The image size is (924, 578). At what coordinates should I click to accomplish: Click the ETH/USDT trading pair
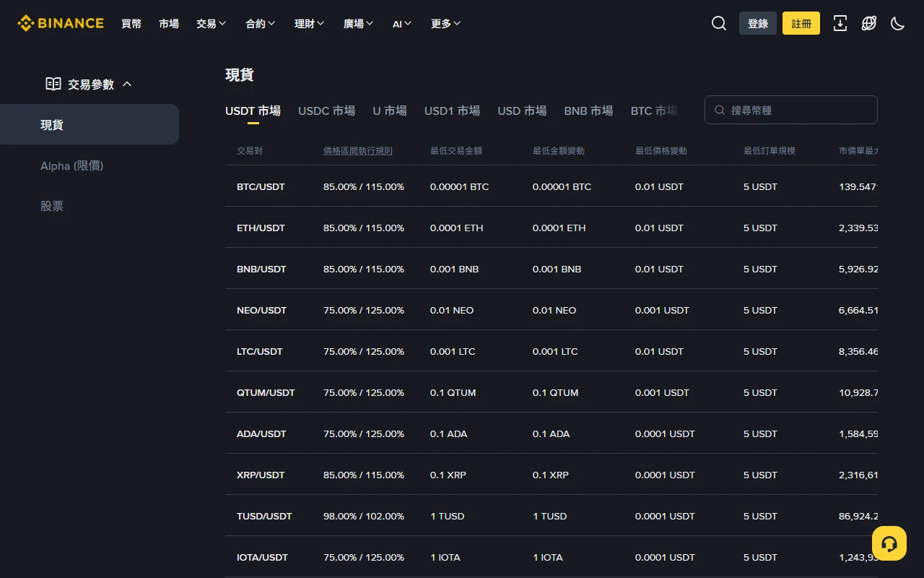[x=261, y=228]
